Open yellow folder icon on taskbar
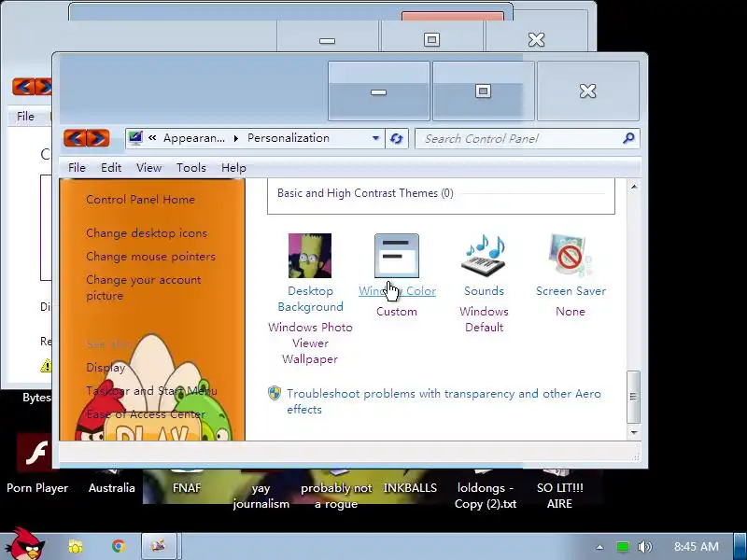747x560 pixels. tap(76, 546)
